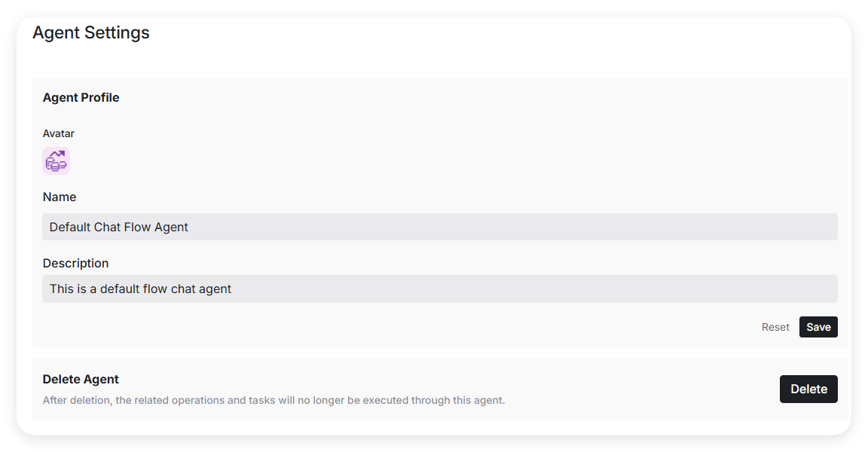The width and height of the screenshot is (868, 452).
Task: Click Reset to revert profile changes
Action: (775, 327)
